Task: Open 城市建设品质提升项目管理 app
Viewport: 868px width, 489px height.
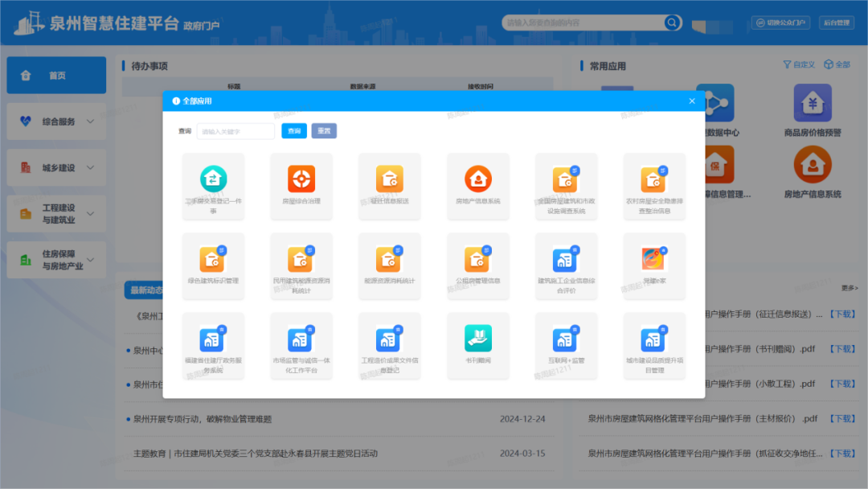Action: point(654,339)
